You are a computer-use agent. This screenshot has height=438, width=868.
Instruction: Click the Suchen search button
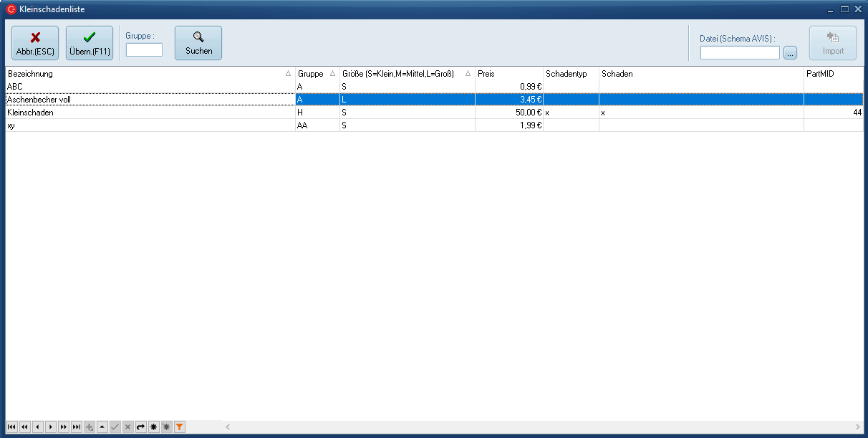click(198, 43)
